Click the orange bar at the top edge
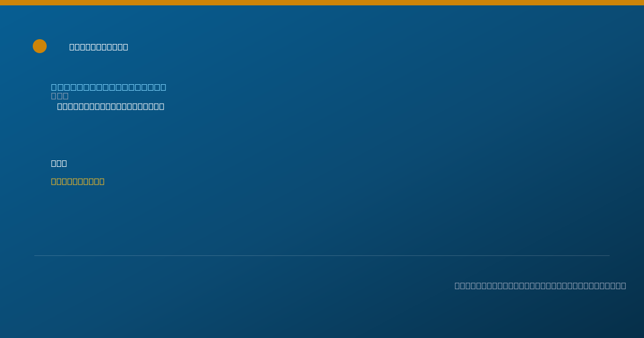The image size is (644, 338). tap(322, 3)
